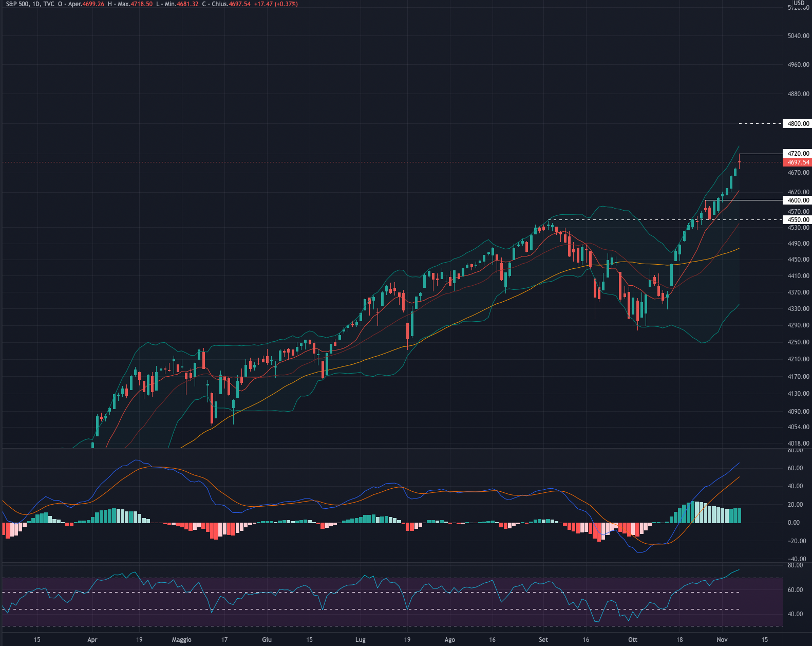Click the 4720.00 price level label
The image size is (812, 646).
coord(797,154)
